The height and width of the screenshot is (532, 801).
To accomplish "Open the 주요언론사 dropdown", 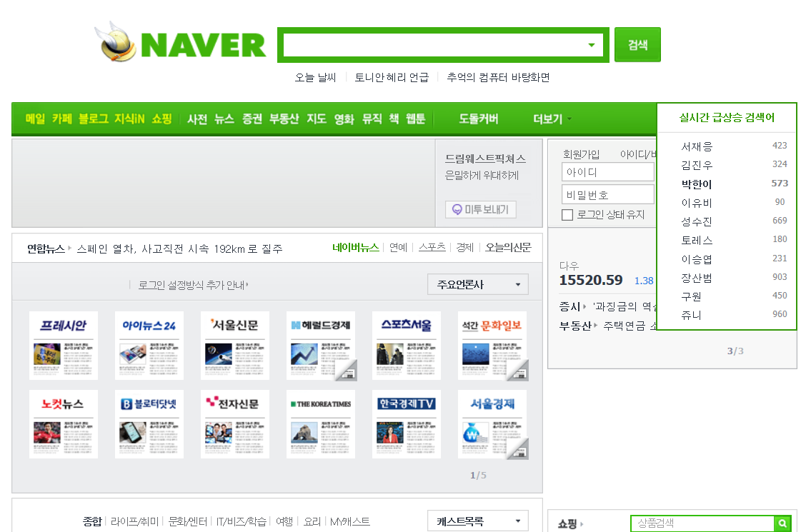I will [x=477, y=284].
